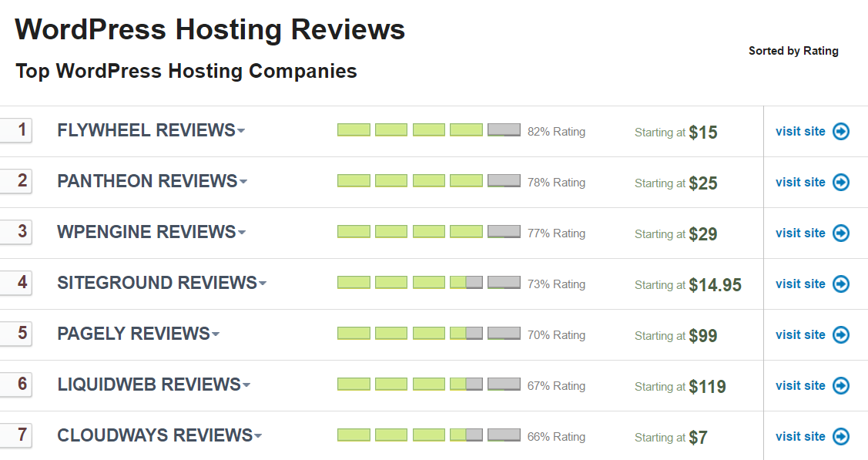This screenshot has height=460, width=868.
Task: Click rank number 1 badge
Action: point(17,130)
